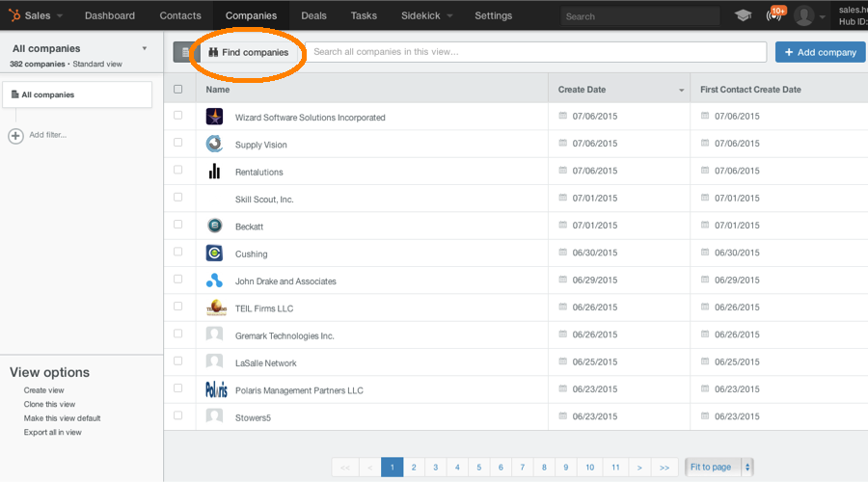Click the Find companies button
Image resolution: width=868 pixels, height=482 pixels.
[x=249, y=52]
